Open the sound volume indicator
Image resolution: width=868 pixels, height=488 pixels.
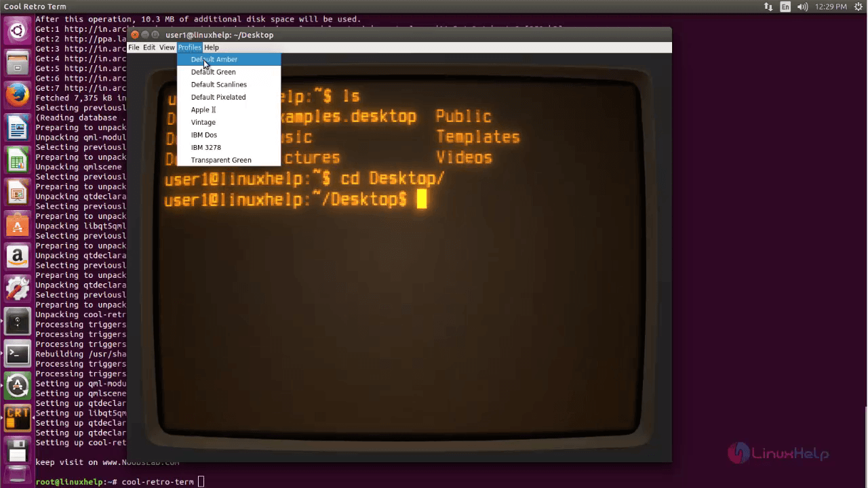[x=803, y=7]
